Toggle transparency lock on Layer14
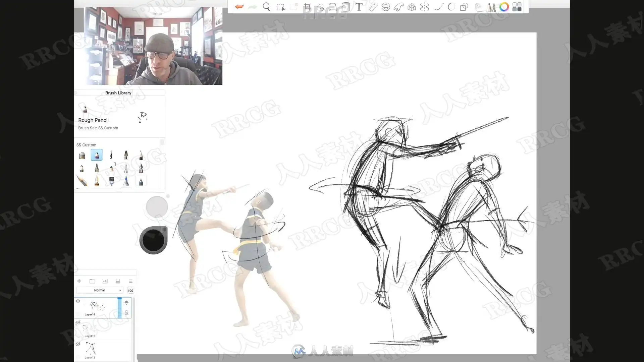 126,313
